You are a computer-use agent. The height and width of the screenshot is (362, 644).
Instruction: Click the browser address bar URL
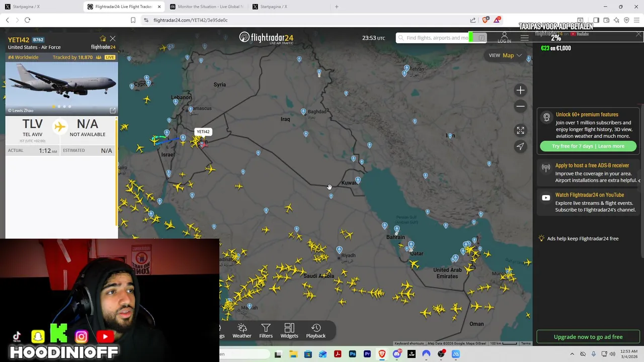click(x=191, y=20)
